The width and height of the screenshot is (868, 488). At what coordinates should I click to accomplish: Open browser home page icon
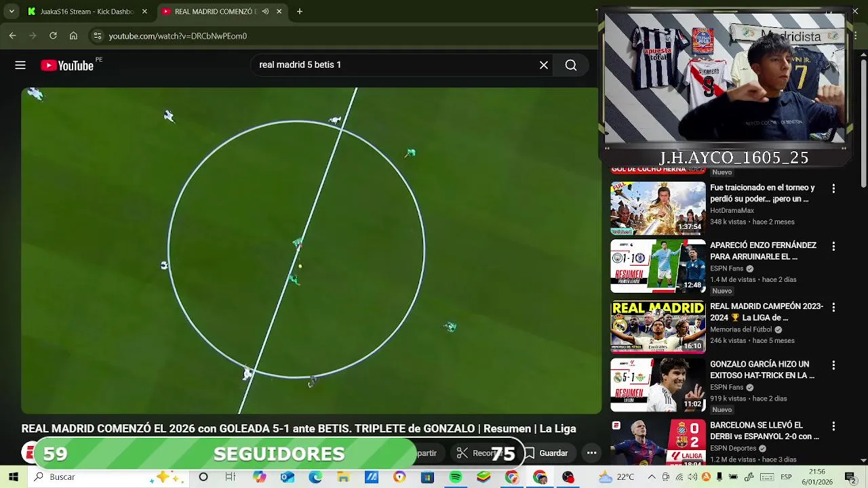tap(73, 36)
